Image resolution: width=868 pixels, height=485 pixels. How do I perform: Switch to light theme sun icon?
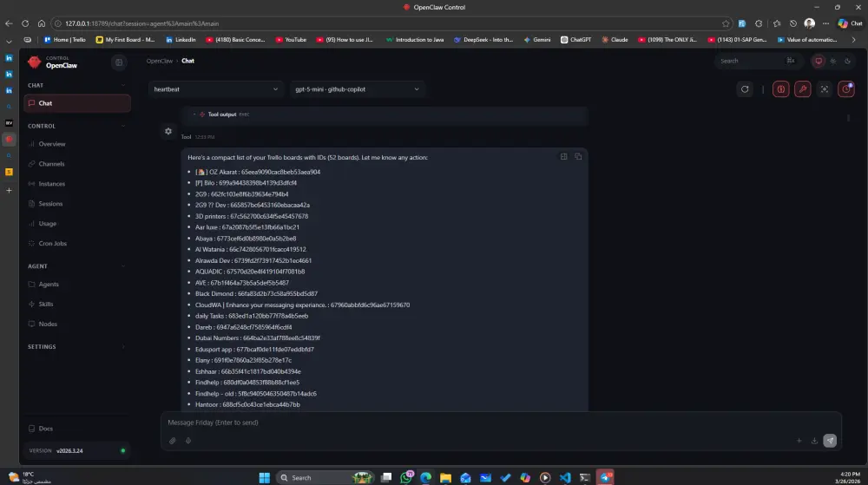[833, 61]
